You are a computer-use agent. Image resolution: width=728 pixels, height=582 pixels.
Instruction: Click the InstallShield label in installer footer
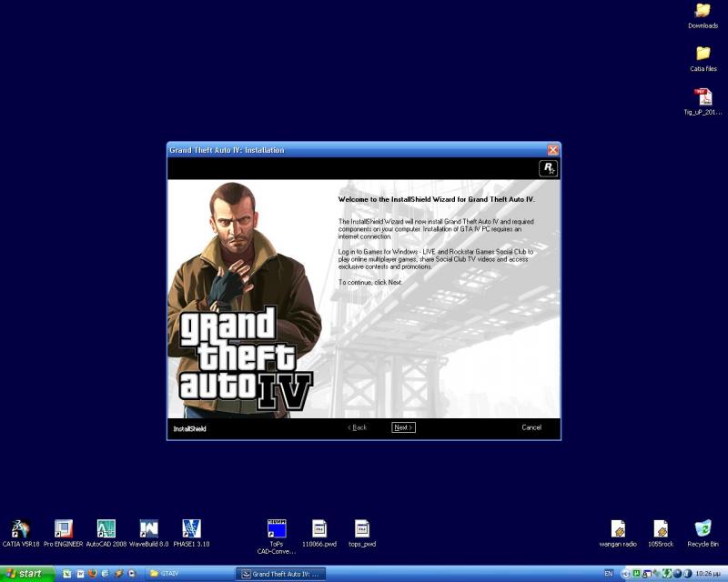point(189,429)
